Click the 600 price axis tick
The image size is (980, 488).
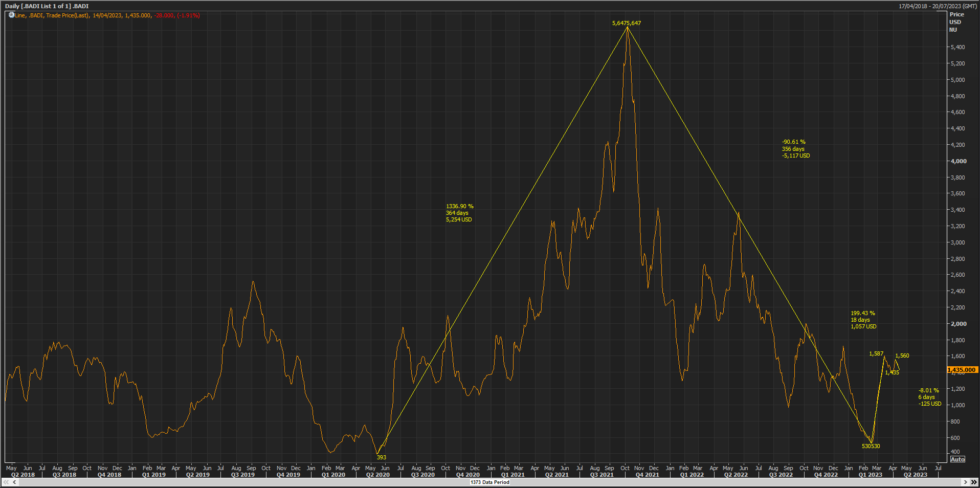[x=955, y=438]
